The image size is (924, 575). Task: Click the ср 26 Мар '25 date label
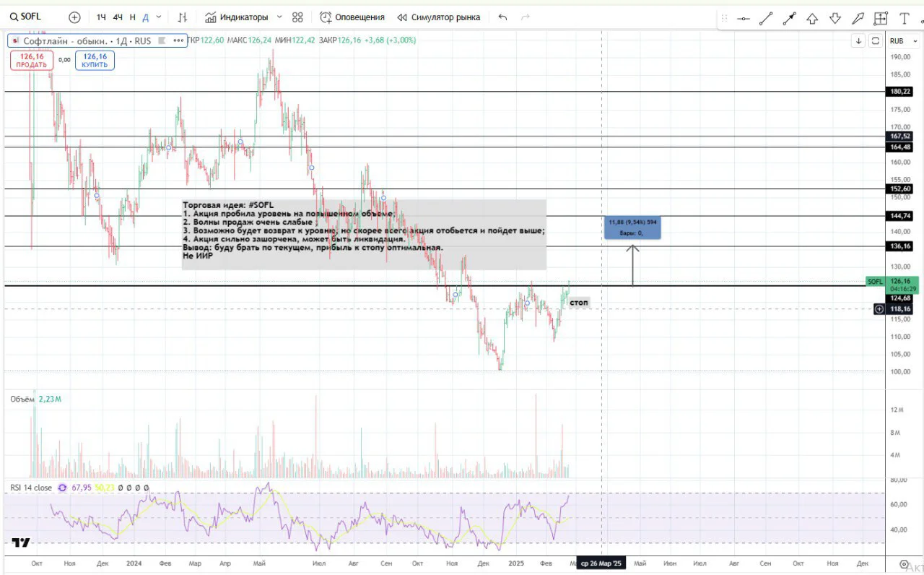[x=601, y=563]
